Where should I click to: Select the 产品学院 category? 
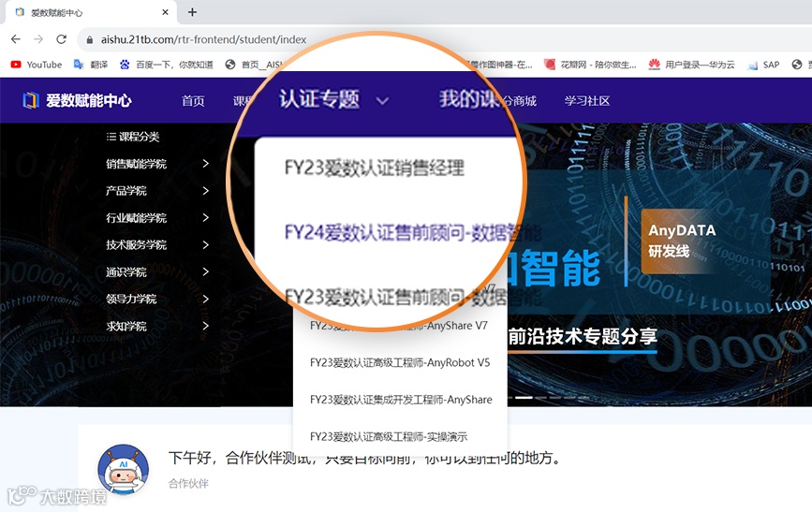(x=126, y=191)
